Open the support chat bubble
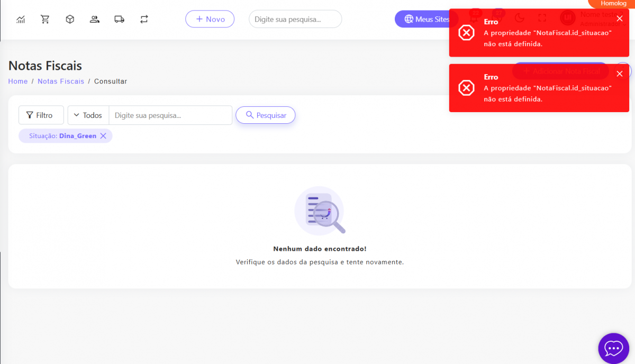The width and height of the screenshot is (635, 364). click(613, 348)
